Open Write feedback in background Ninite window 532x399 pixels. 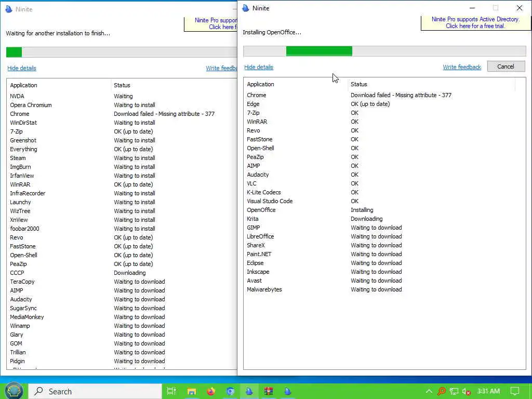coord(221,68)
